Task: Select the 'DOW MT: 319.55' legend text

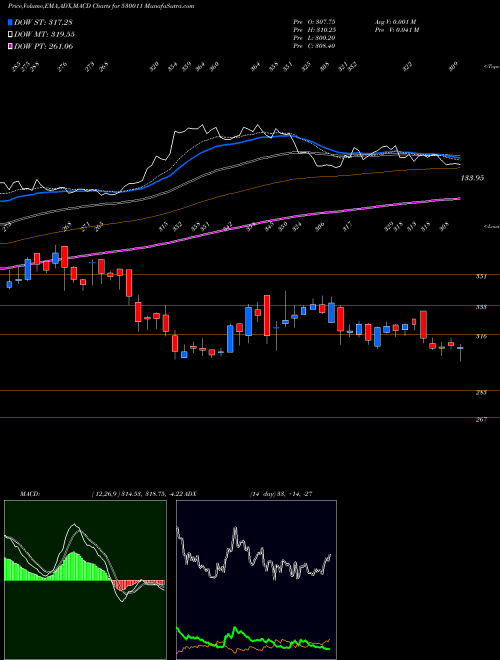Action: coord(45,35)
